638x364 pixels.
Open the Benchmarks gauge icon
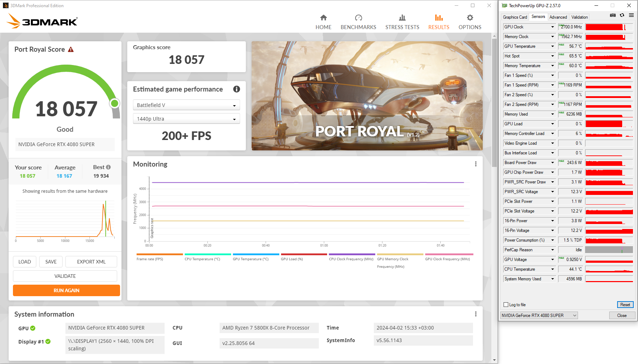[358, 18]
